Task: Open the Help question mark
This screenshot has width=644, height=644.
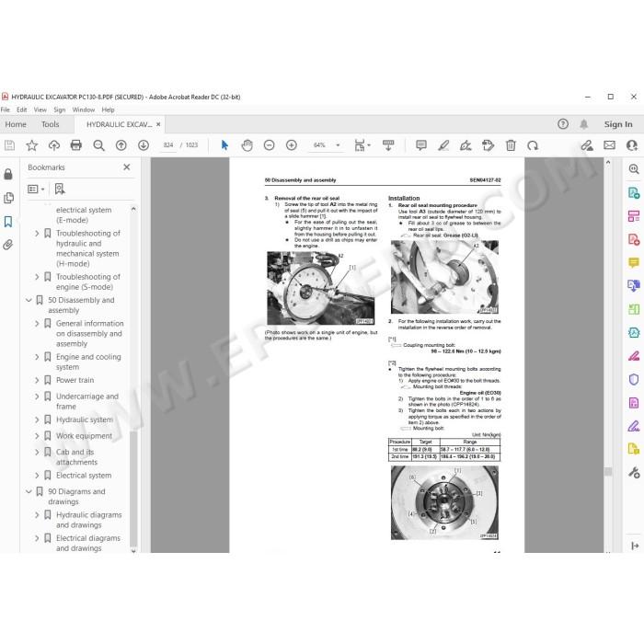Action: pos(563,124)
